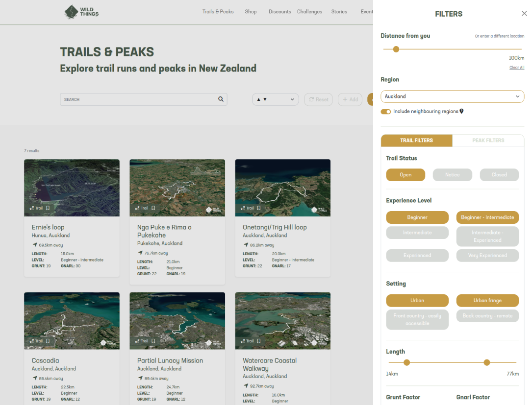Open Watercare Coastal Walkway map thumbnail

pos(282,321)
